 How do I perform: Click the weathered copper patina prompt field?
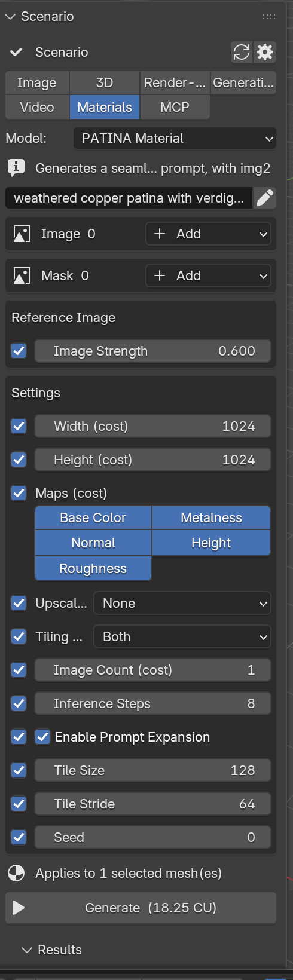129,198
